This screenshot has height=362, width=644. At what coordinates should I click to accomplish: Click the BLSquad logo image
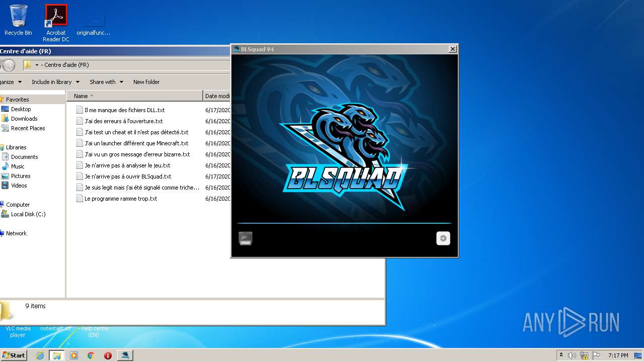345,156
